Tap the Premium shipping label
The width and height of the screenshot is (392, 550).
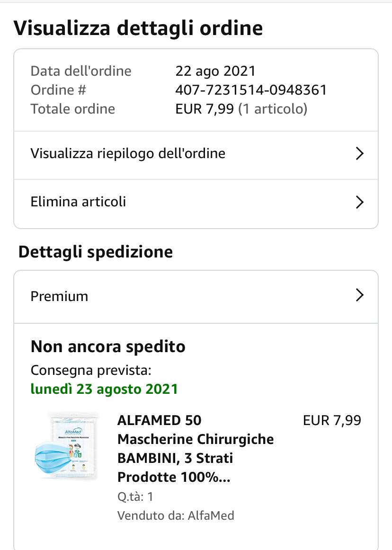[x=60, y=296]
